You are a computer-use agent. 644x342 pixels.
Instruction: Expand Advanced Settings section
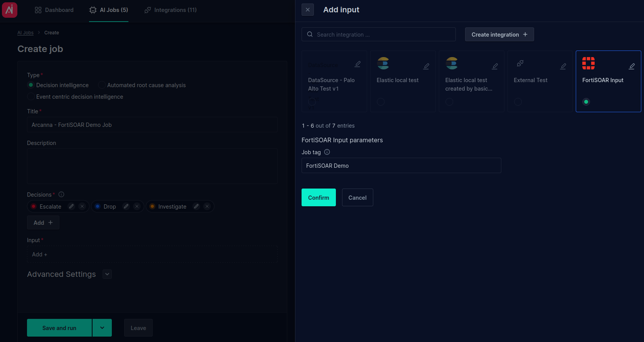click(107, 274)
